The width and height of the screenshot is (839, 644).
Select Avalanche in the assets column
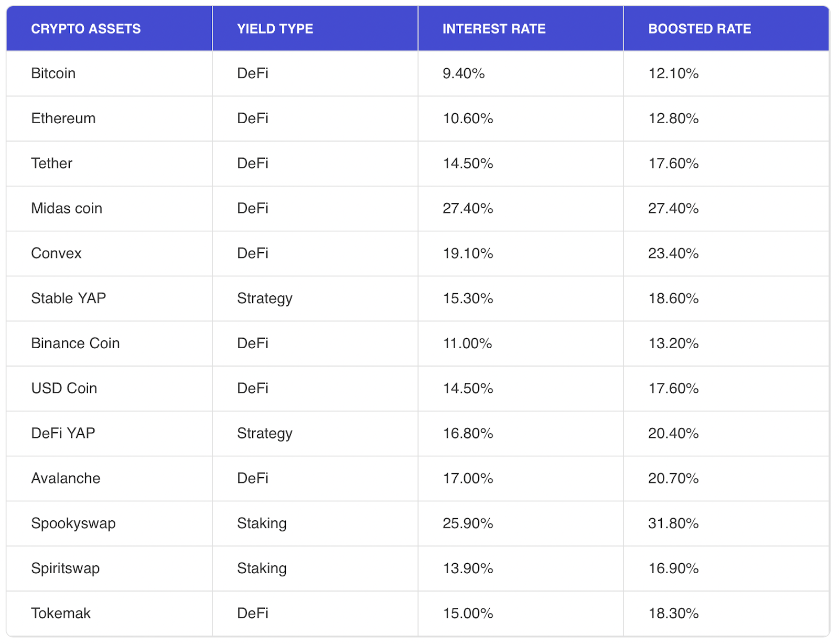click(x=66, y=478)
